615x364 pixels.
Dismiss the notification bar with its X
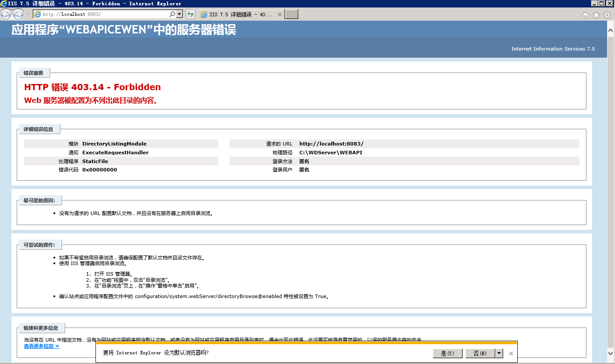(x=511, y=353)
